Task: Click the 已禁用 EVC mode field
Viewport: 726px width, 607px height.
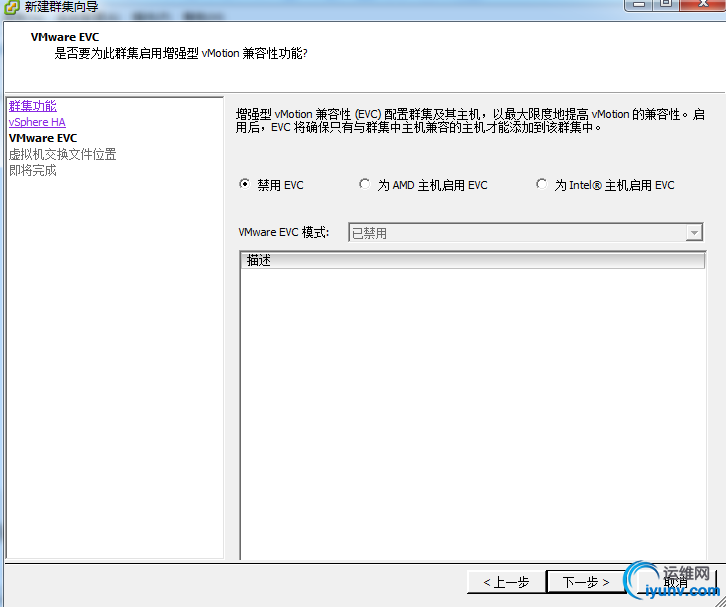Action: click(x=525, y=232)
